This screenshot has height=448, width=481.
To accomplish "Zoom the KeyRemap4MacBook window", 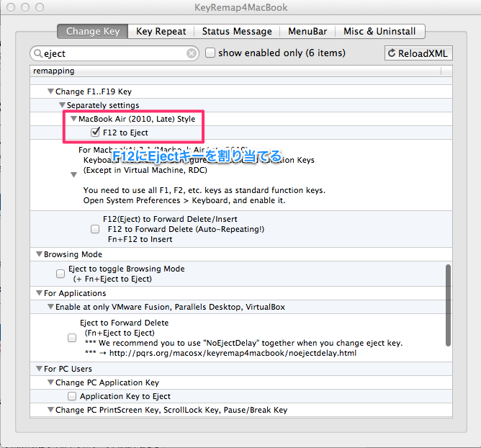I will click(40, 7).
